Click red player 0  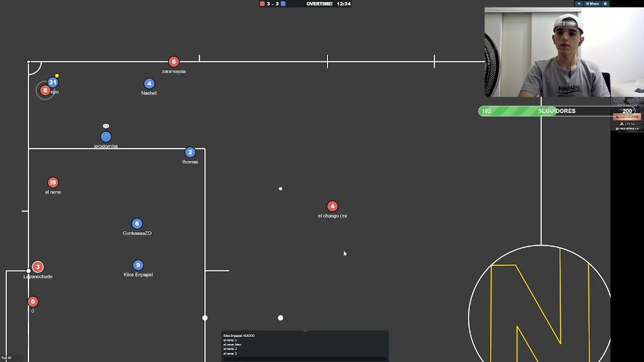click(x=33, y=302)
